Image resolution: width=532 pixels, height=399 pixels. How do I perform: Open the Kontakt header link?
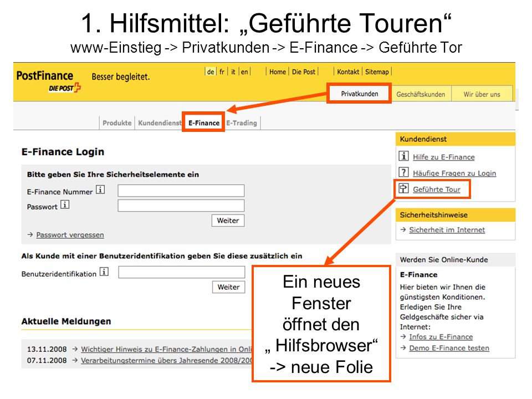click(x=348, y=72)
